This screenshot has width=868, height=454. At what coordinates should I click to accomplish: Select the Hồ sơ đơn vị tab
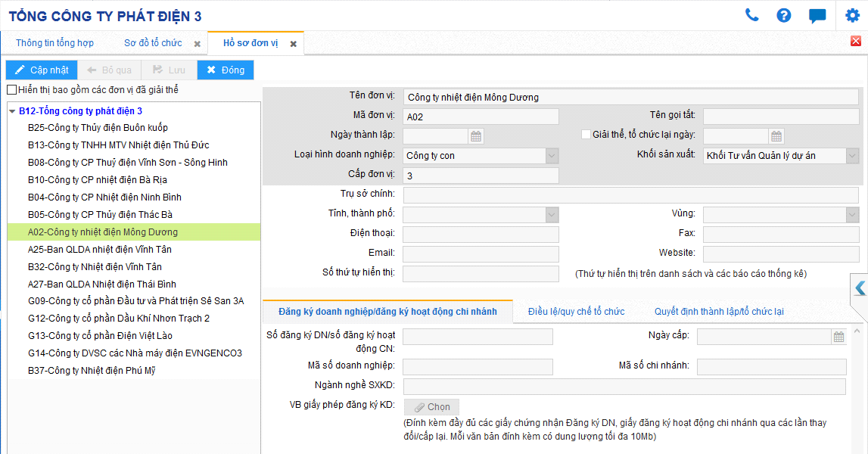click(250, 43)
